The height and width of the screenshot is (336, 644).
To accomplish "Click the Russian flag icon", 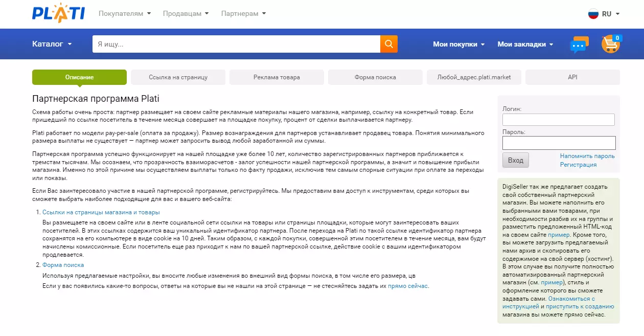I will (x=593, y=14).
